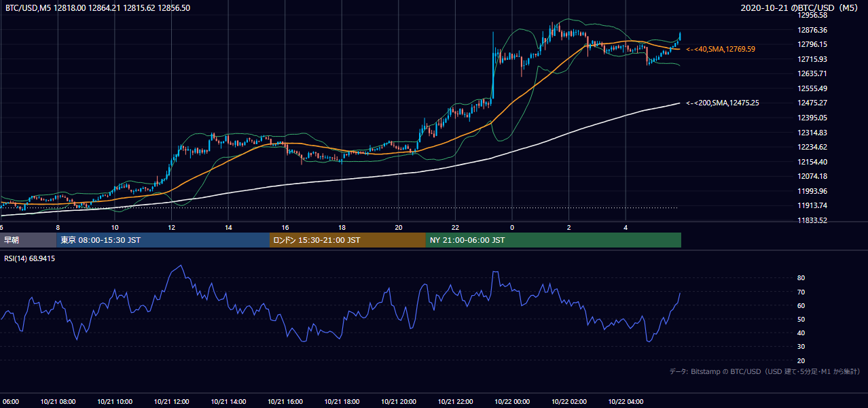868x408 pixels.
Task: Click RSI axis level 60
Action: [801, 305]
